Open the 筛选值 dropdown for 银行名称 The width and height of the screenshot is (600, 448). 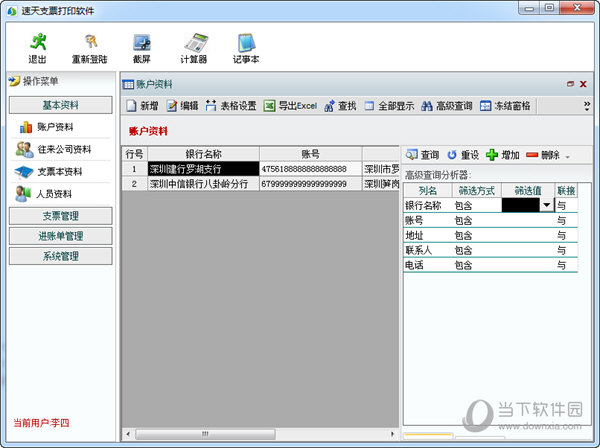point(546,205)
